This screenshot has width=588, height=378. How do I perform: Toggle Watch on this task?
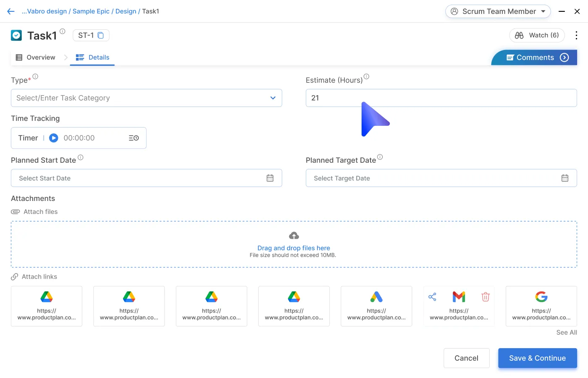537,36
